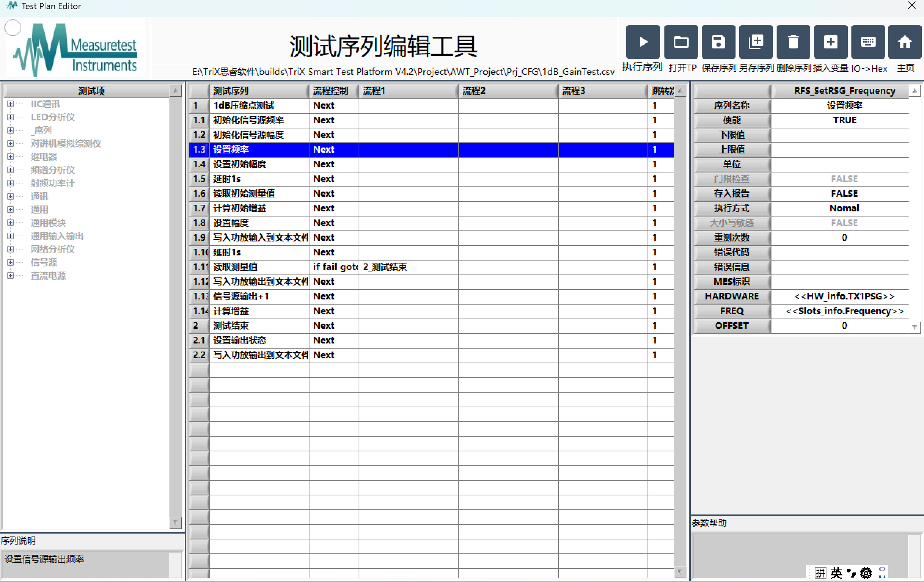The image size is (924, 582).
Task: Expand the 信号源 tree node
Action: tap(11, 263)
